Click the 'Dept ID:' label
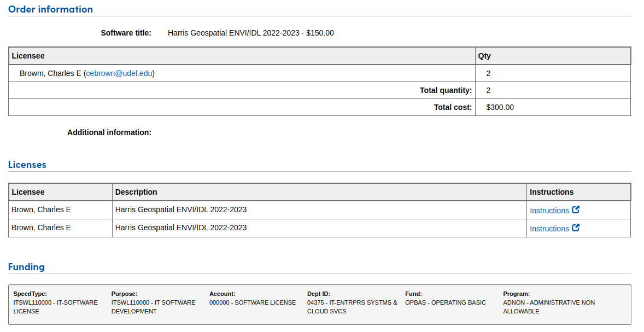The width and height of the screenshot is (644, 332). 318,294
